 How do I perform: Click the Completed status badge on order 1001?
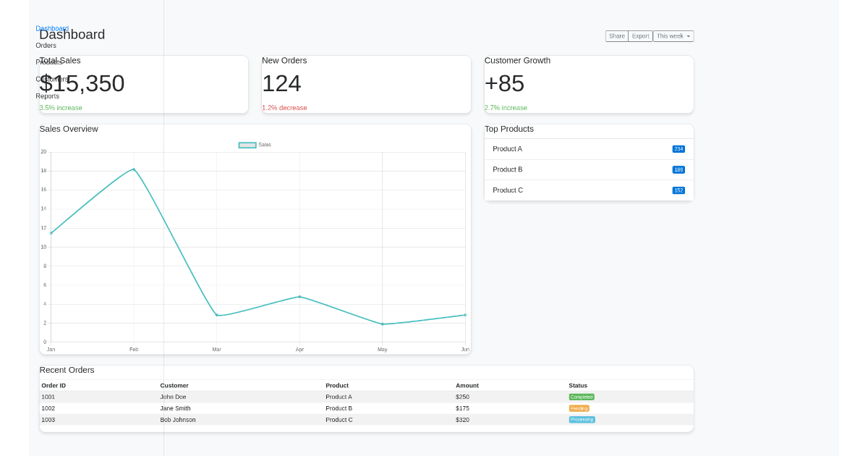click(581, 397)
